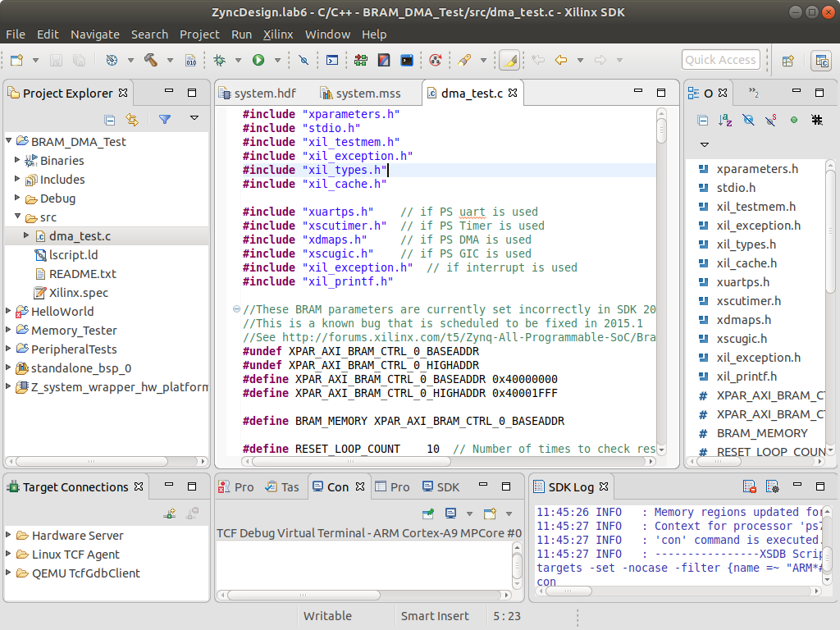Click the Debug bug icon in toolbar
Viewport: 840px width, 630px height.
(219, 60)
